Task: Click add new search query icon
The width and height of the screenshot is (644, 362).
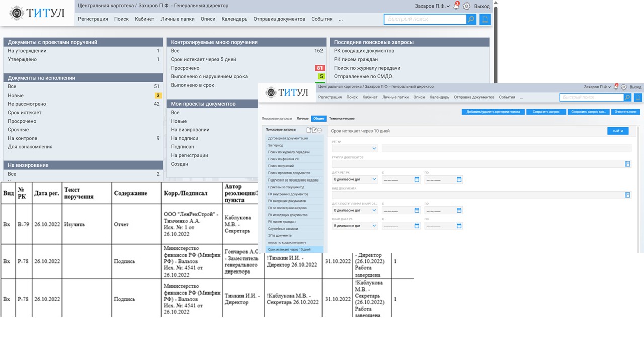Action: click(309, 130)
